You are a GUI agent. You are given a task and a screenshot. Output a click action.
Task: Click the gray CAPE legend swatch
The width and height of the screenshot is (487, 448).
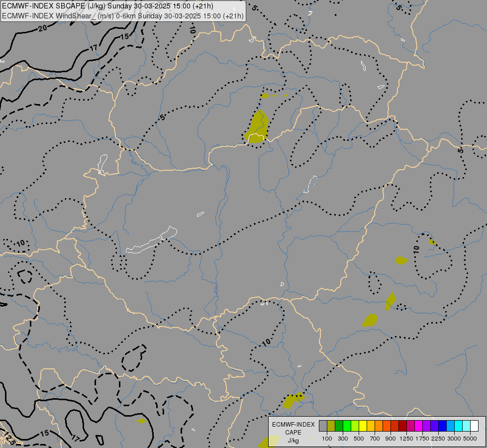(x=323, y=426)
